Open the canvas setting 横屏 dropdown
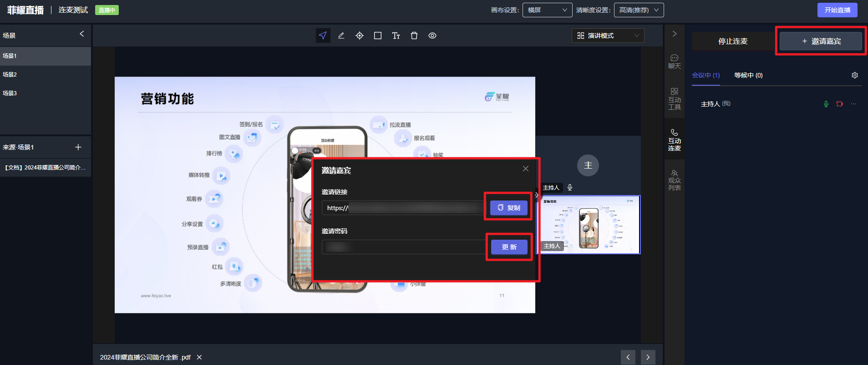This screenshot has width=868, height=365. coord(547,10)
